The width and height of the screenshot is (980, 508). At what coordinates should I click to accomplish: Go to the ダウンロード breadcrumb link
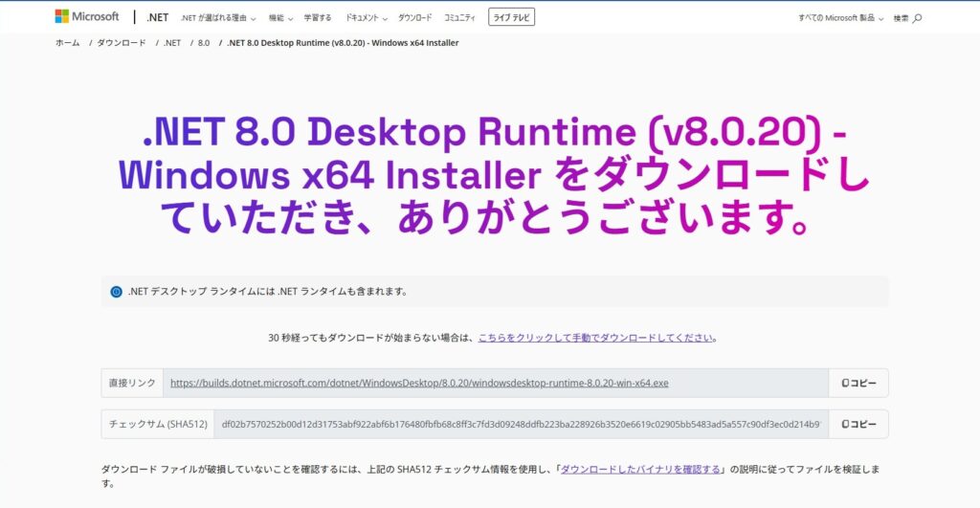(121, 43)
